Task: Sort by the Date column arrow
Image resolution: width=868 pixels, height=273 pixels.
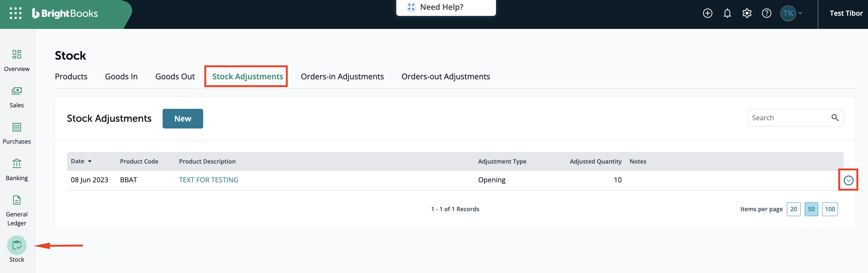Action: [x=90, y=161]
